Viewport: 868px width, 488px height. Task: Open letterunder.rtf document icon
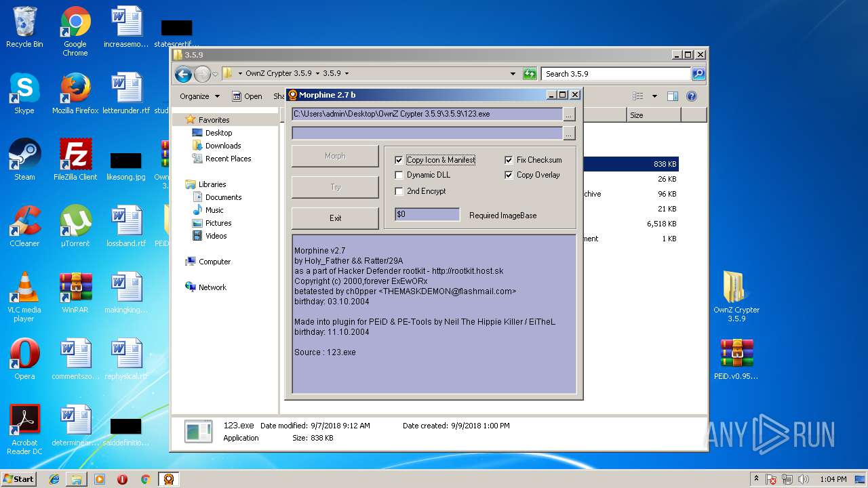click(126, 94)
